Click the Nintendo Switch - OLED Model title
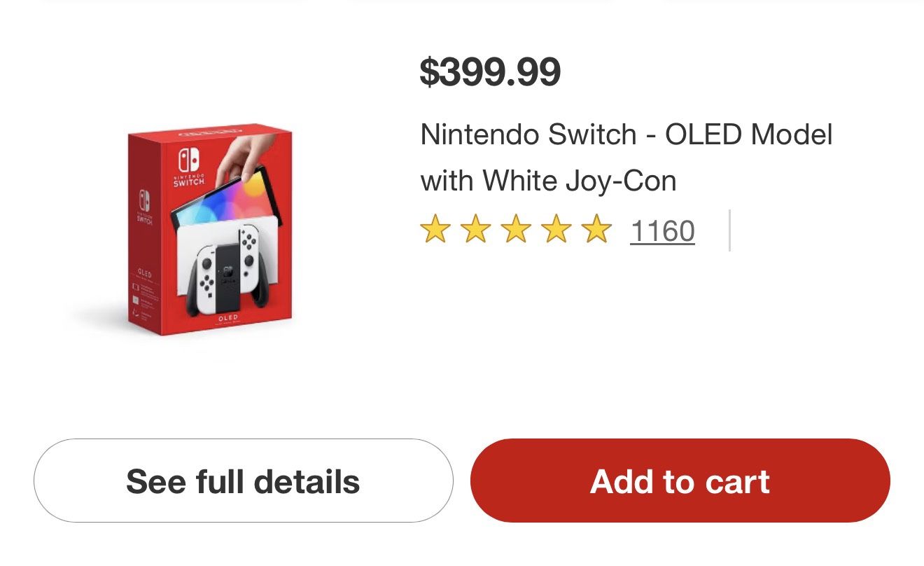Viewport: 924px width, 566px height. 626,134
